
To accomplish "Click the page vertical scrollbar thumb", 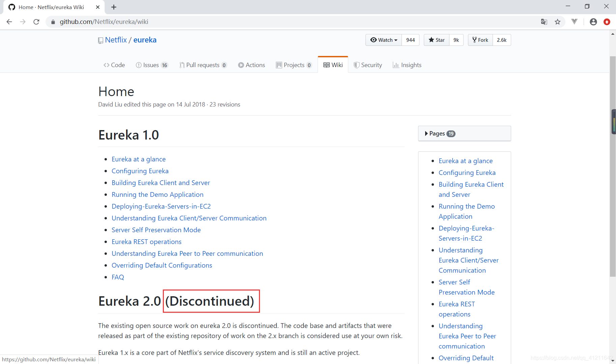I will [x=613, y=166].
